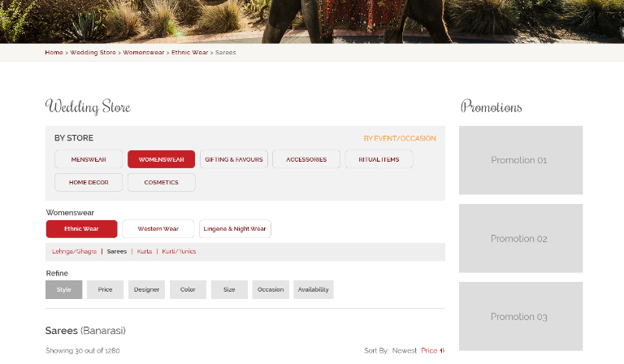This screenshot has width=624, height=364.
Task: Go to Wedding Store breadcrumb
Action: 93,53
